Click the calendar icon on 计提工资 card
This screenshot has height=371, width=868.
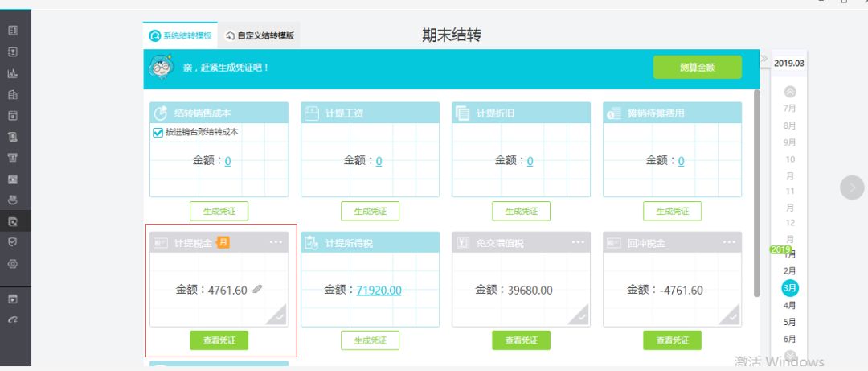[x=312, y=113]
